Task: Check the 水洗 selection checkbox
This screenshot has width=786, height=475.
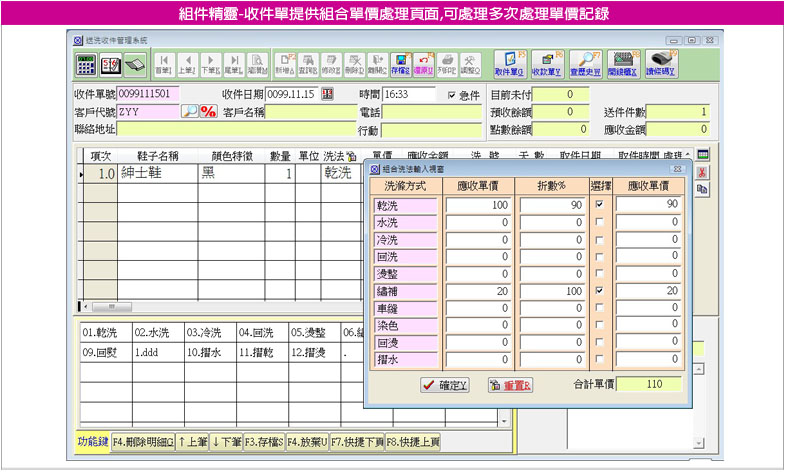Action: point(599,222)
